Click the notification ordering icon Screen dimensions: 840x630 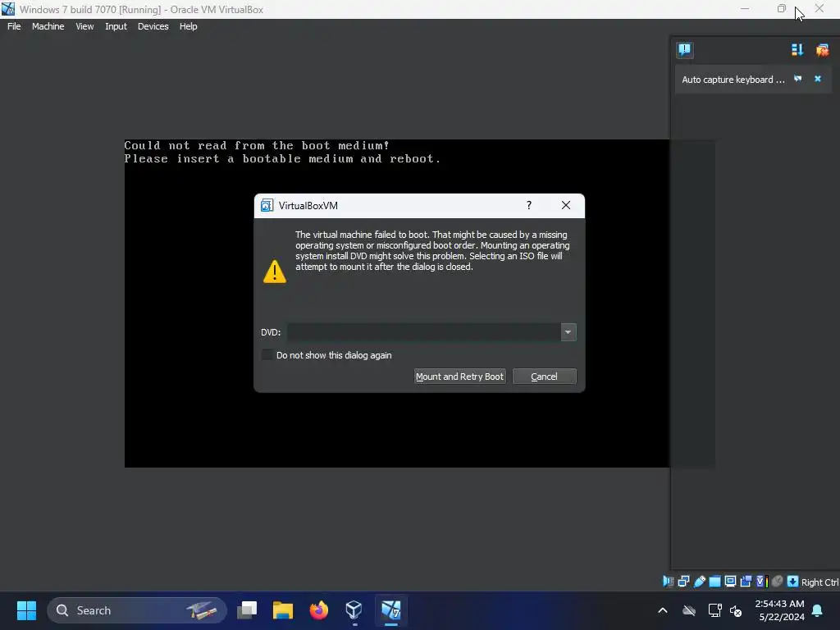(x=797, y=50)
